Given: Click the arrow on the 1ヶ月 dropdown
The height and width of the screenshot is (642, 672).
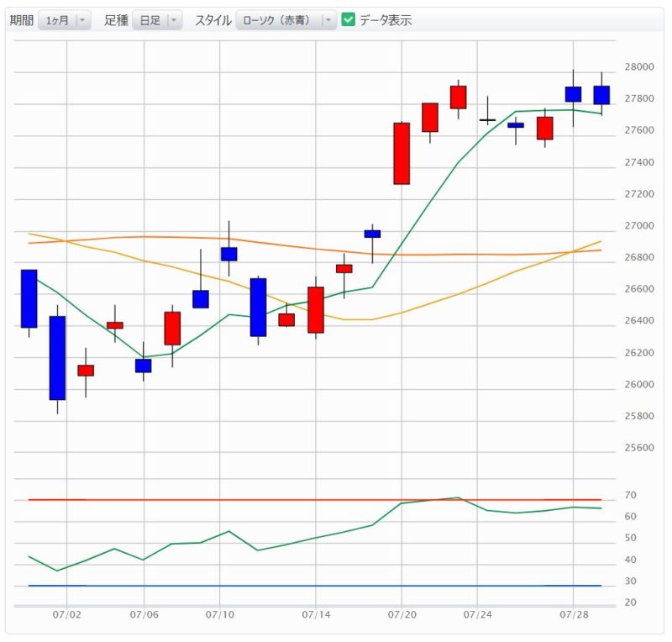Looking at the screenshot, I should [x=82, y=20].
